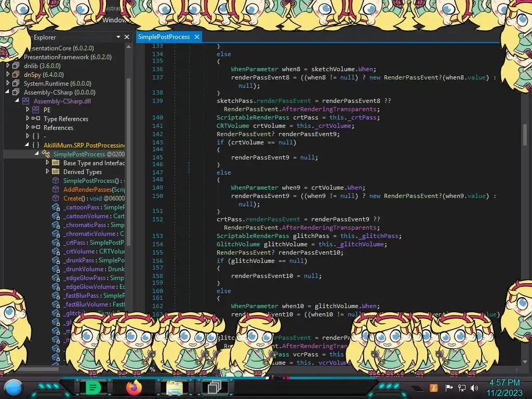The width and height of the screenshot is (532, 399).
Task: Close the Assembly Explorer panel
Action: 127,37
